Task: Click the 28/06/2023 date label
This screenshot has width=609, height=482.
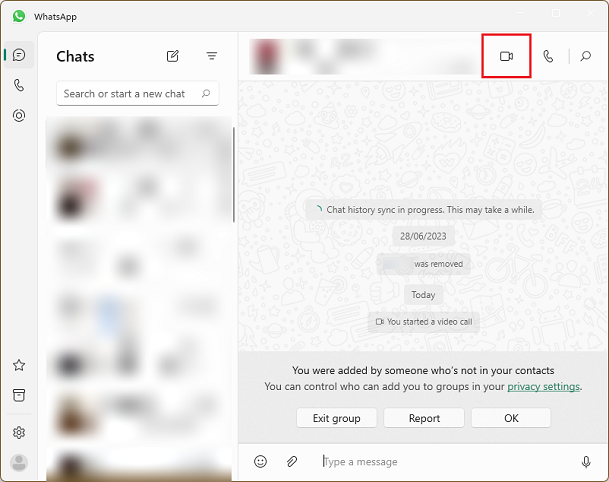Action: pos(423,236)
